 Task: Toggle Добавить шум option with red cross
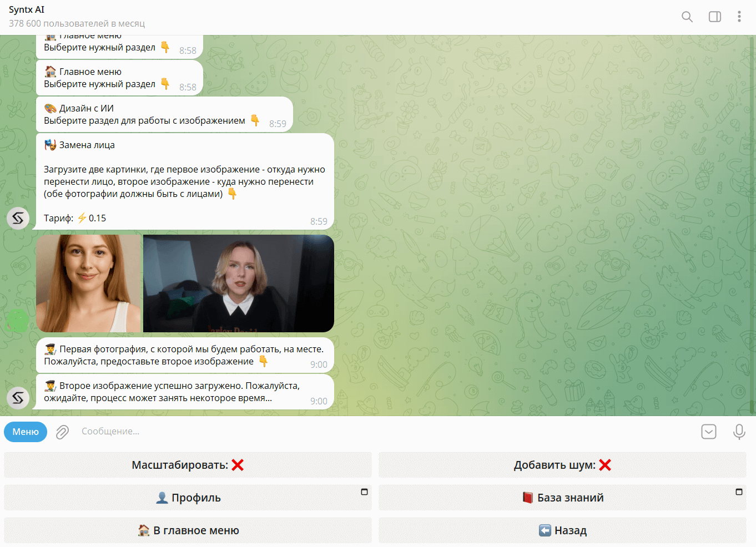tap(562, 465)
